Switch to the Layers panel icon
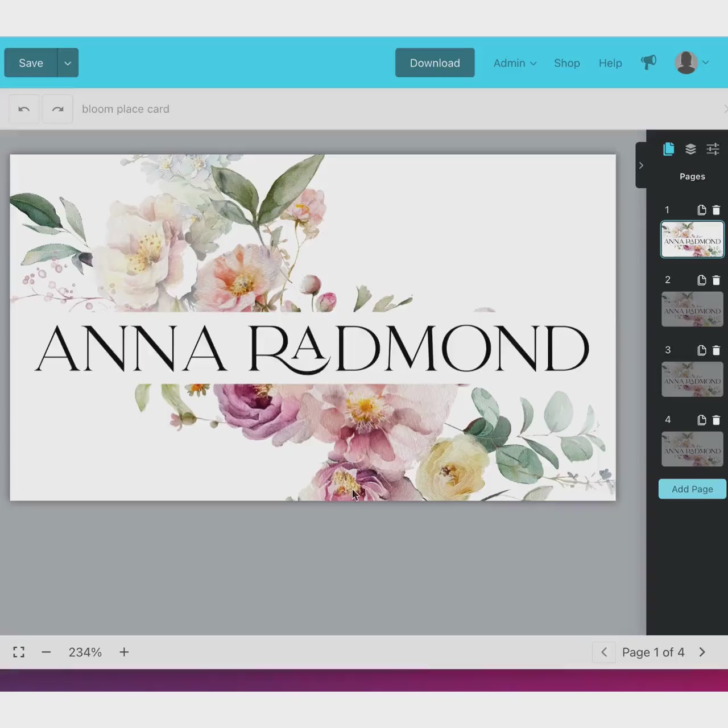Viewport: 728px width, 728px height. [690, 149]
